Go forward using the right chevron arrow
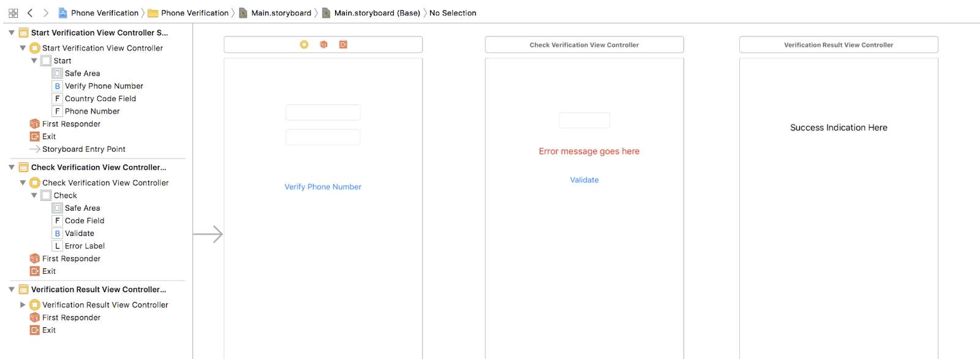This screenshot has height=359, width=980. (x=46, y=13)
